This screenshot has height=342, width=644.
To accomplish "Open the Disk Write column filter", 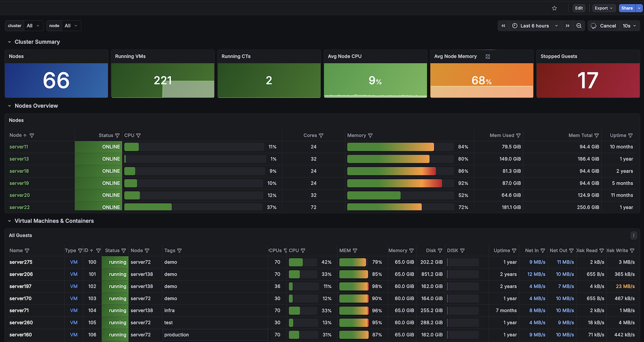I will 632,250.
